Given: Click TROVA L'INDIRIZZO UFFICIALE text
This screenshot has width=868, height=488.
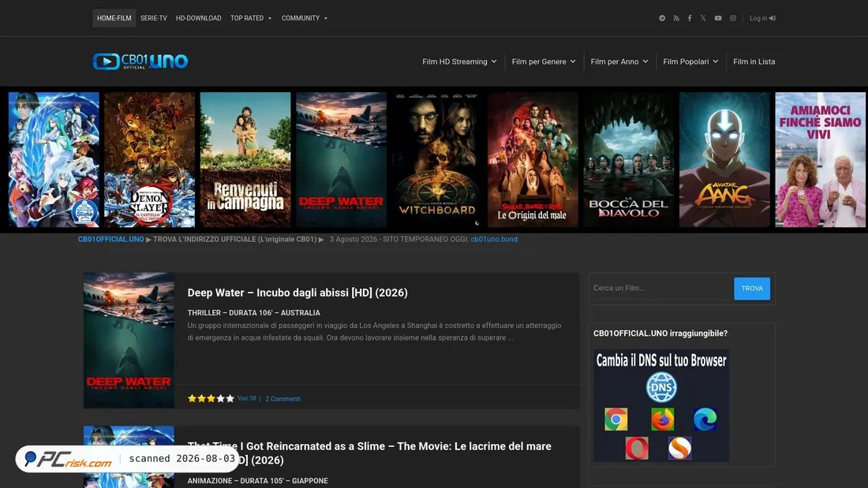Looking at the screenshot, I should click(x=234, y=239).
